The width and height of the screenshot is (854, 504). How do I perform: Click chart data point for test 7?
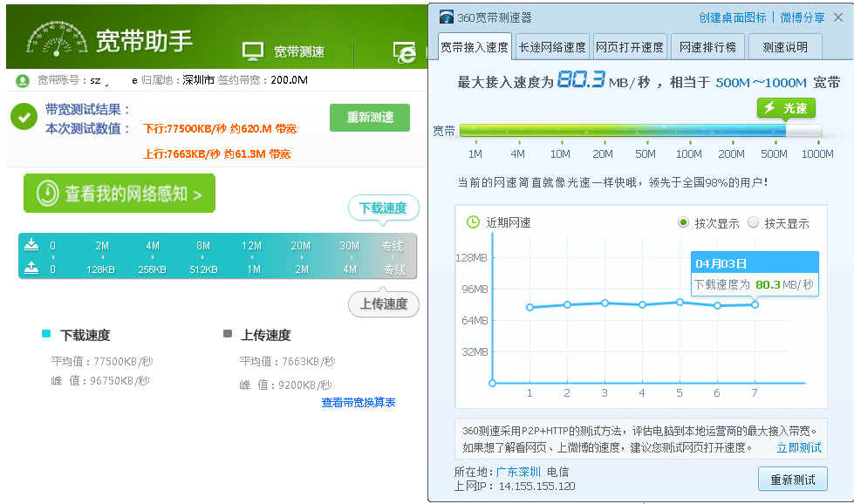(755, 305)
